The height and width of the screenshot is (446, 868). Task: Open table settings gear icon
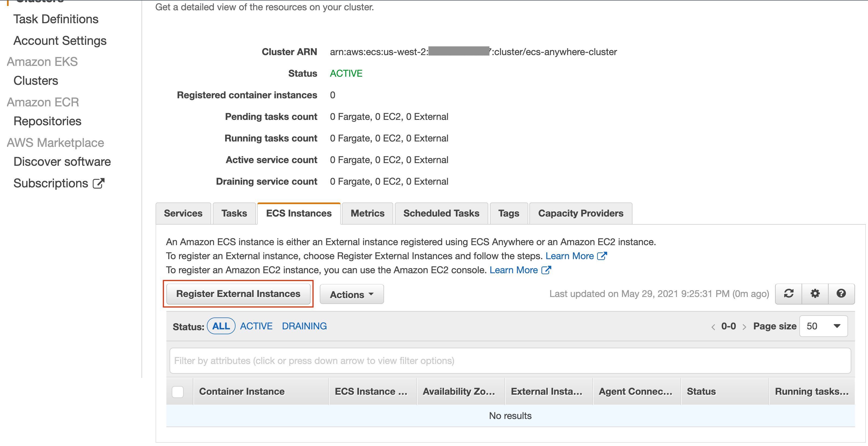tap(815, 294)
